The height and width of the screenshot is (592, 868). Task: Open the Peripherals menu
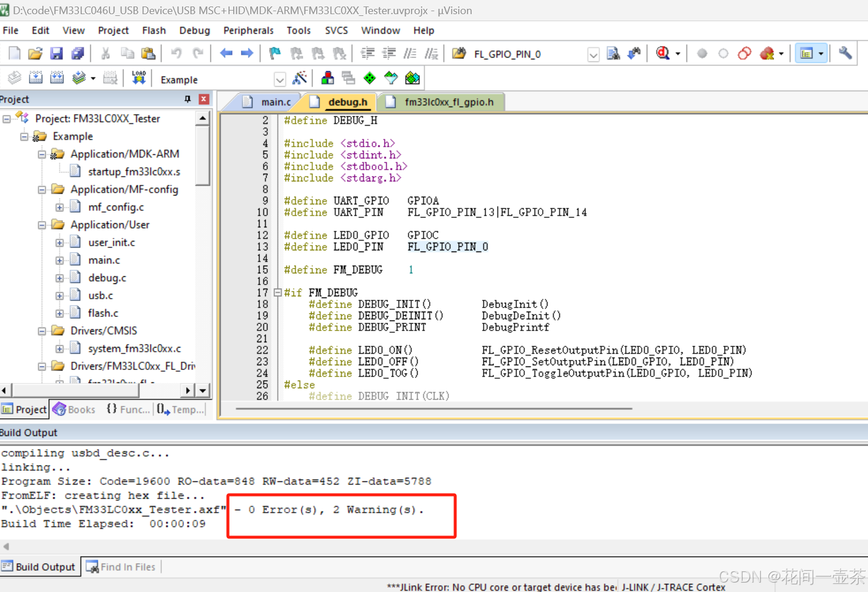pos(248,31)
